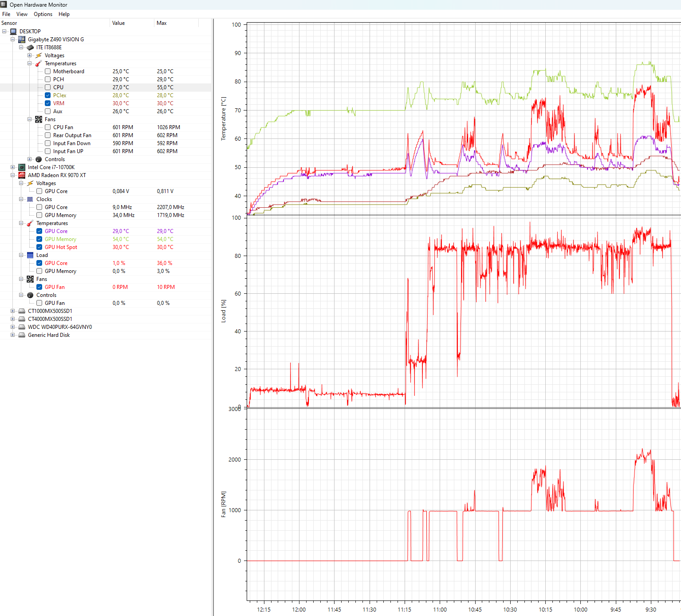Expand the Generic Hard Disk node

(12, 335)
